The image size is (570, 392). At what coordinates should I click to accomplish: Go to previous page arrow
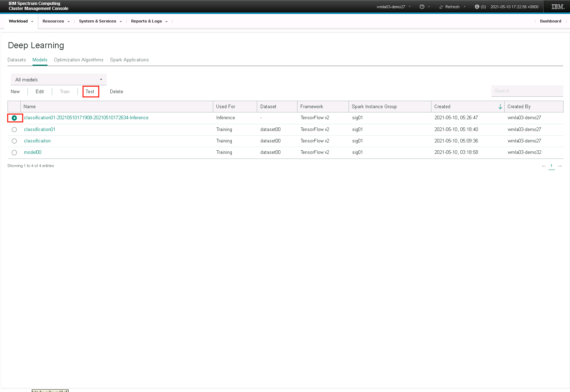coord(544,166)
